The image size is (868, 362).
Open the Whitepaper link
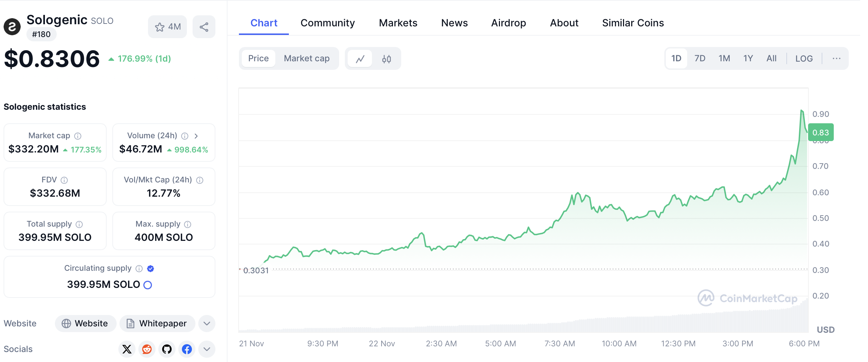click(x=157, y=324)
